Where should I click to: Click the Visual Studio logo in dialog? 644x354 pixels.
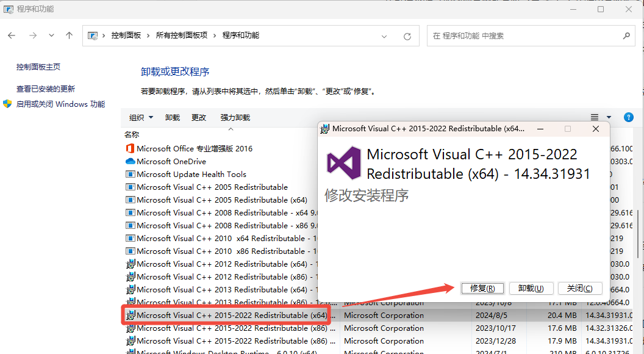(344, 163)
